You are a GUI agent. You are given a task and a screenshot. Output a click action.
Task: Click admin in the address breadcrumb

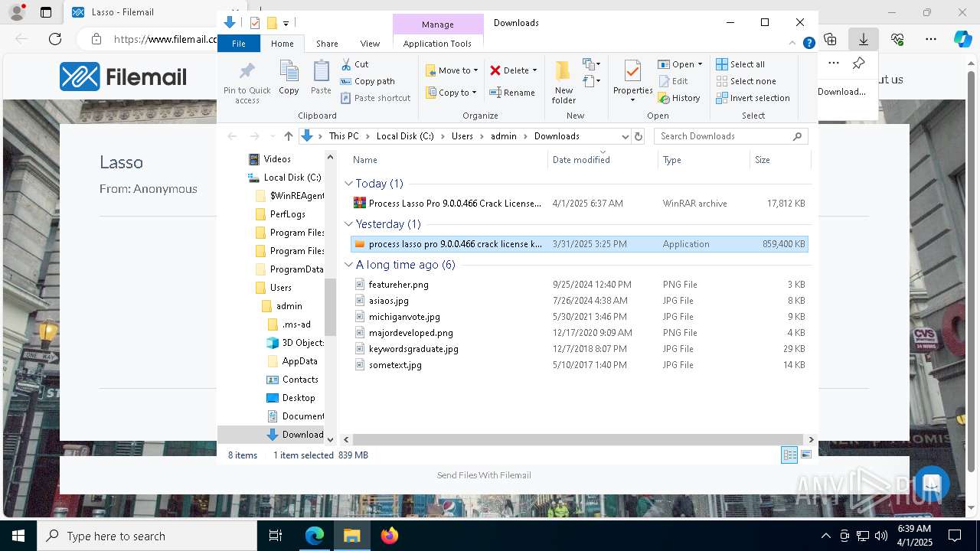(x=504, y=136)
